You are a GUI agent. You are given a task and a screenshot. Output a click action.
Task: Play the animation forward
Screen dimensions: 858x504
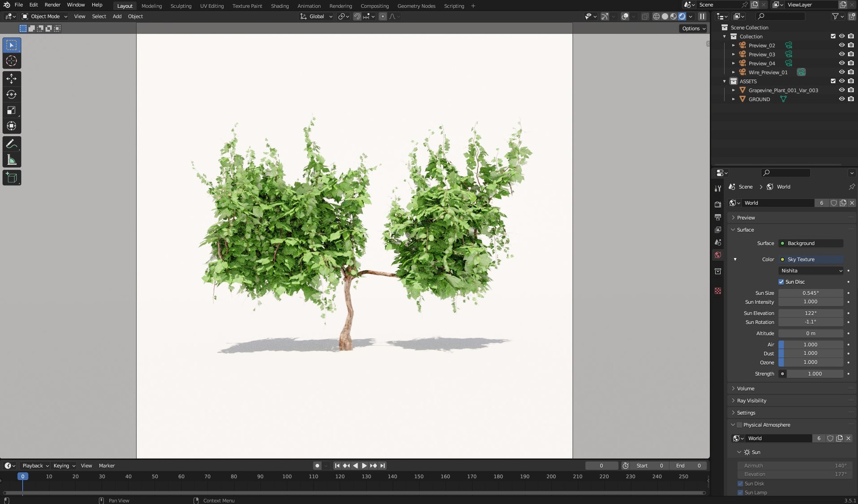tap(364, 466)
